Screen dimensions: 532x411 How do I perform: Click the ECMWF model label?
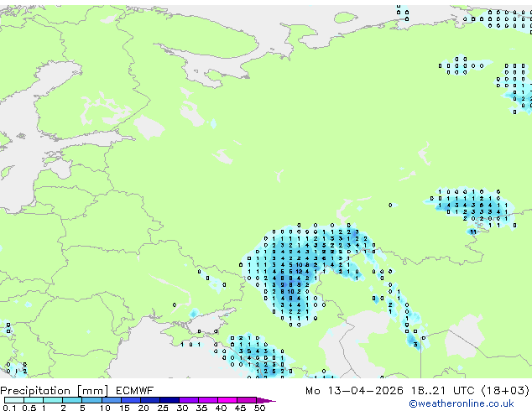point(135,391)
